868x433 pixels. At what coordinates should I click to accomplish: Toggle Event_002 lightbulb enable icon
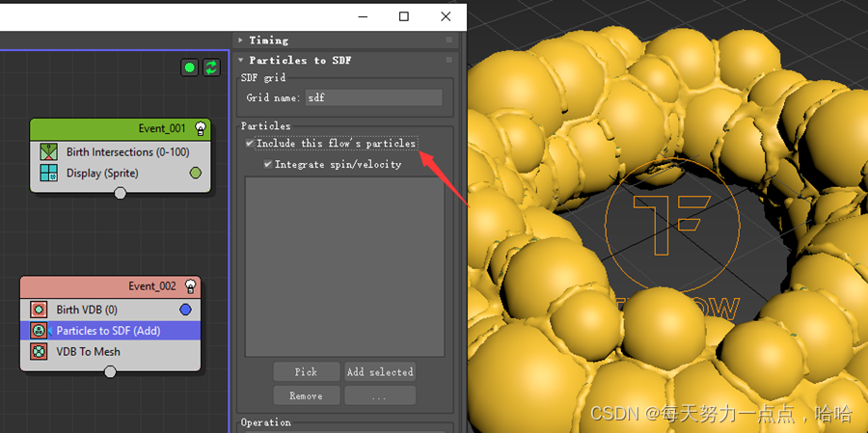(x=190, y=286)
